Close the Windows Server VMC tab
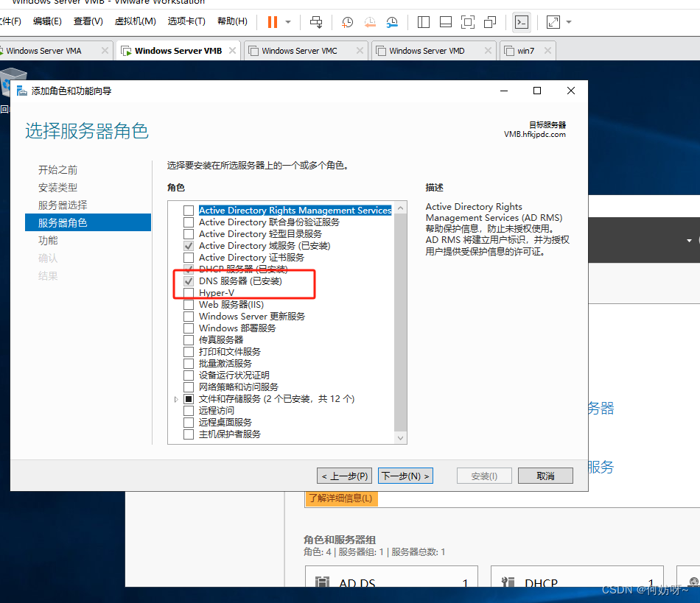The height and width of the screenshot is (603, 700). point(360,50)
